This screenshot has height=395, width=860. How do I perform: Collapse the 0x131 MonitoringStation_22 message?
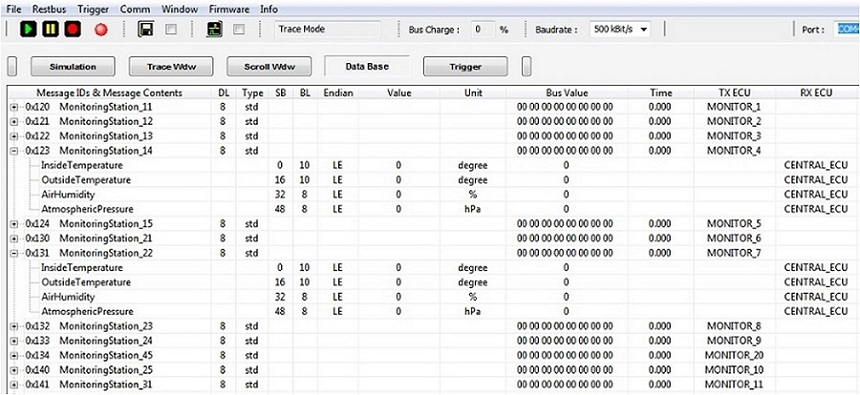(14, 253)
